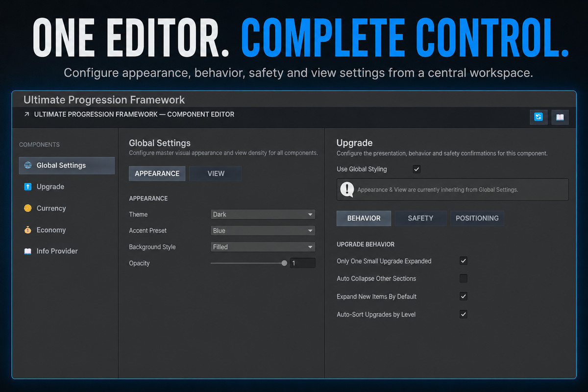The image size is (588, 392).
Task: Click the 'Configure master visual appearance' description text
Action: click(x=223, y=153)
